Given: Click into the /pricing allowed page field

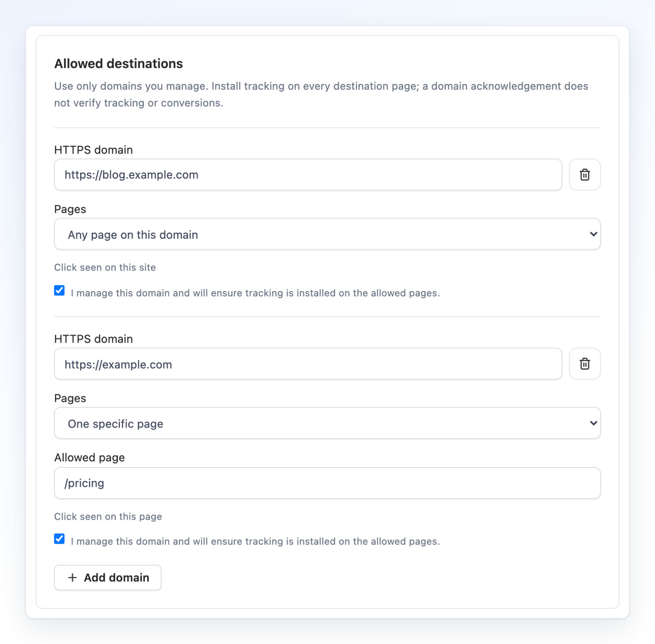Looking at the screenshot, I should click(327, 483).
